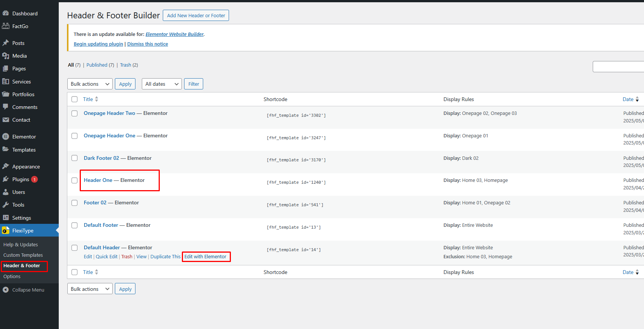This screenshot has height=329, width=644.
Task: Open the Header One template title
Action: point(98,180)
